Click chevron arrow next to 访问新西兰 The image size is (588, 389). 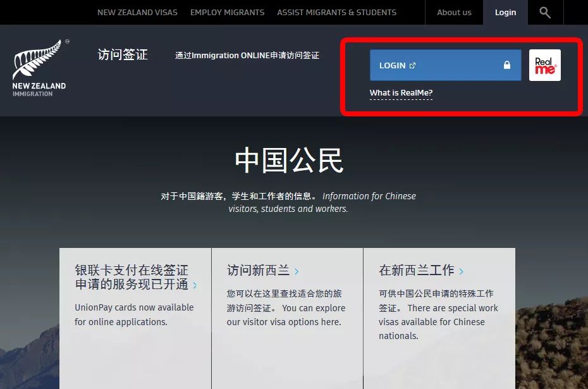(x=297, y=271)
